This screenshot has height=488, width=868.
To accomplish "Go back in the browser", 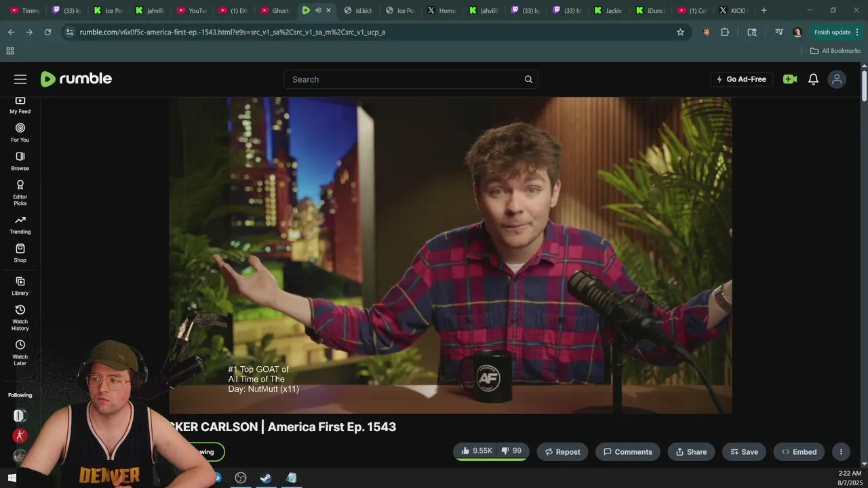I will point(11,32).
